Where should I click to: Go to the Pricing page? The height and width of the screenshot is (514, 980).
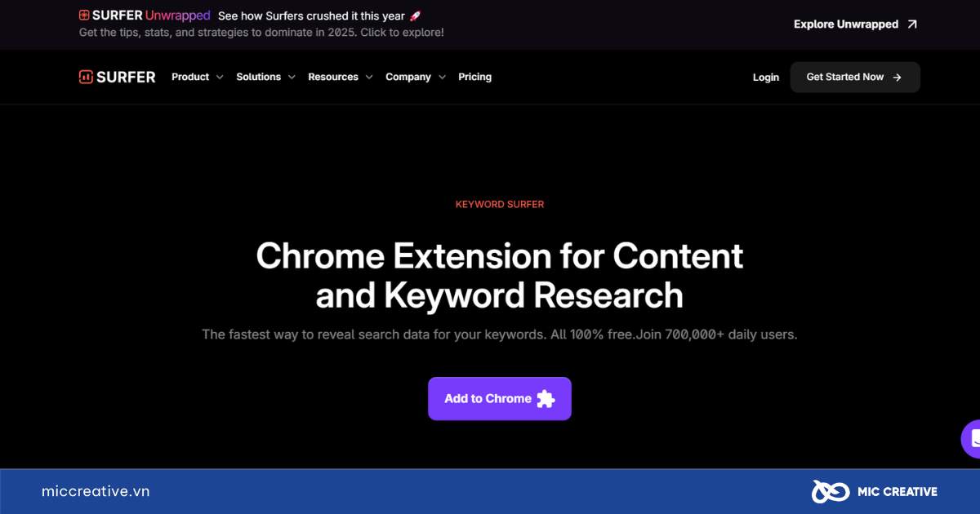[474, 77]
